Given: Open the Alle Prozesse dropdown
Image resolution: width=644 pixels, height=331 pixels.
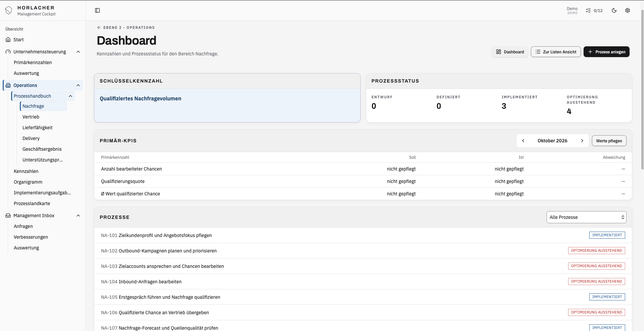Looking at the screenshot, I should click(x=586, y=217).
